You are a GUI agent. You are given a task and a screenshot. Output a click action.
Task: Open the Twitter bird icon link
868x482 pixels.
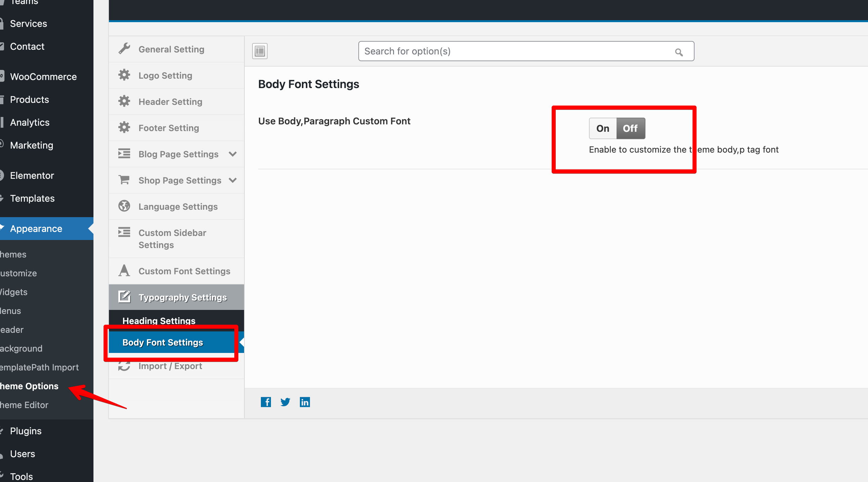pyautogui.click(x=285, y=402)
